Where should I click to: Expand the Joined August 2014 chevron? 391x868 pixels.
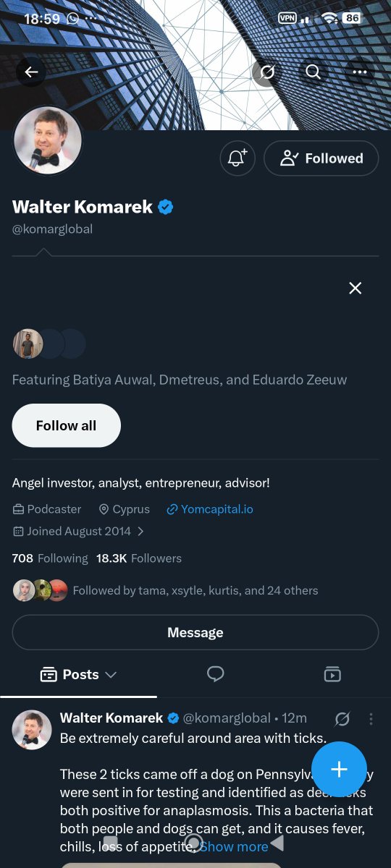[x=140, y=531]
